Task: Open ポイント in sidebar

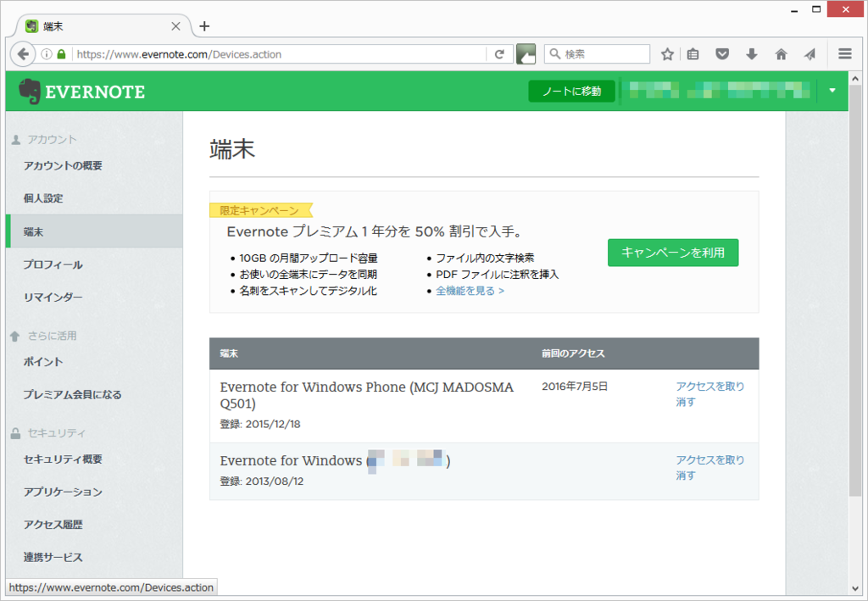Action: tap(43, 362)
